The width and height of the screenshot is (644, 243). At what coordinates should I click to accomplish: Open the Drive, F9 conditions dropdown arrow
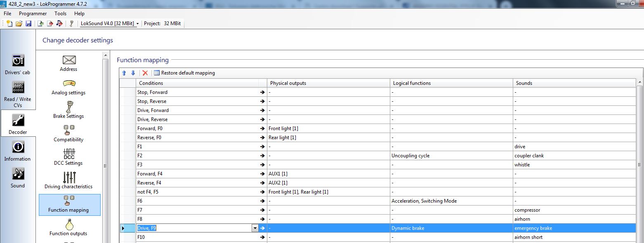click(x=255, y=228)
